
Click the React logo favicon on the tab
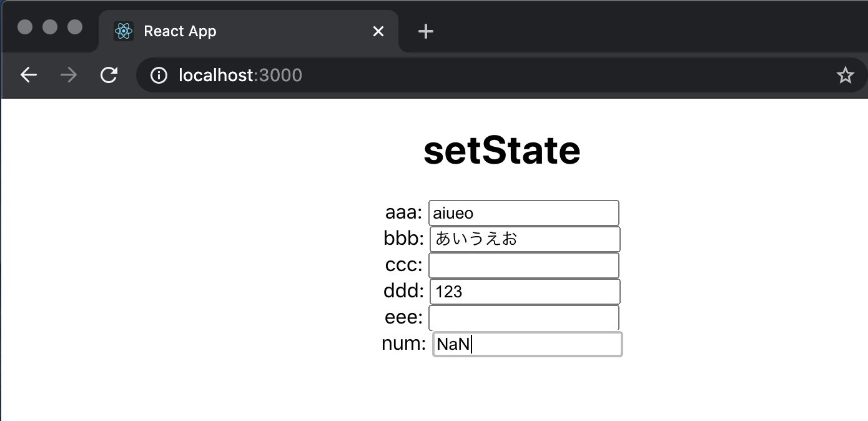point(124,31)
